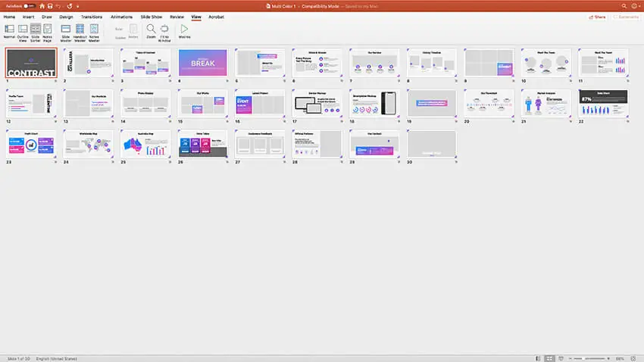
Task: Click English (United States) language status
Action: 57,359
